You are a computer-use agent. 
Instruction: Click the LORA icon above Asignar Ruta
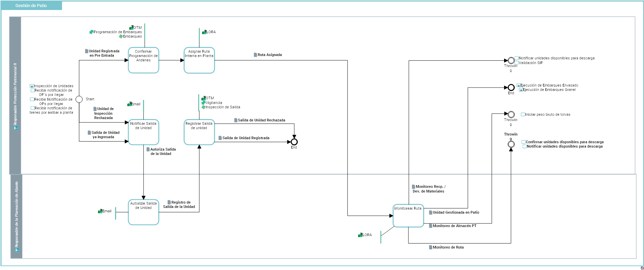pos(204,32)
